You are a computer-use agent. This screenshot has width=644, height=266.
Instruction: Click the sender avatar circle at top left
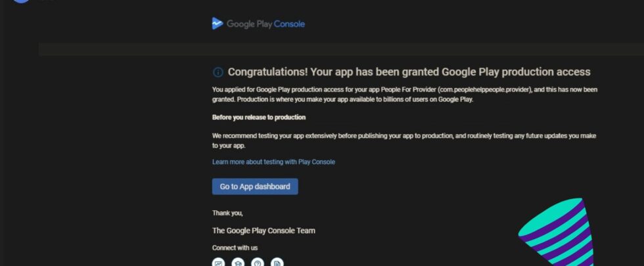22,2
